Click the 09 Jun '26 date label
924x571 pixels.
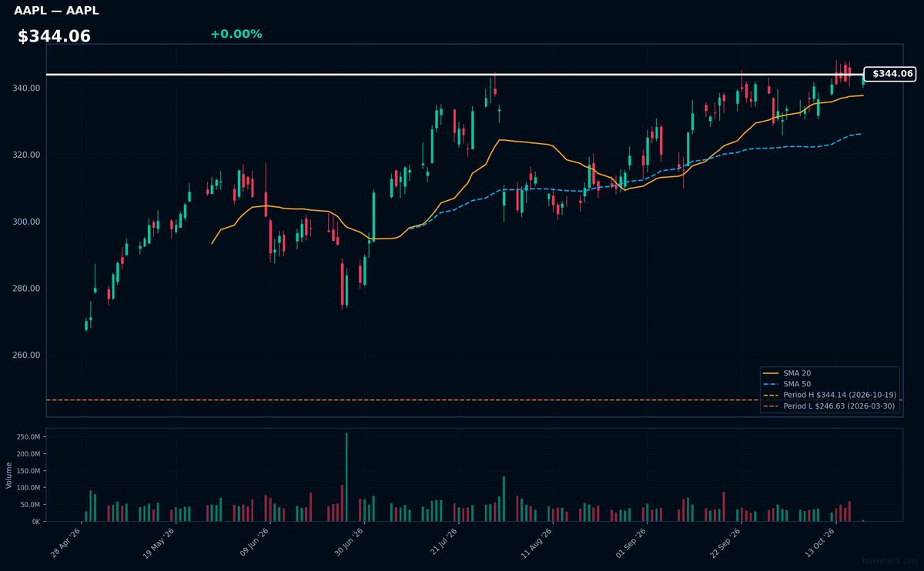255,543
